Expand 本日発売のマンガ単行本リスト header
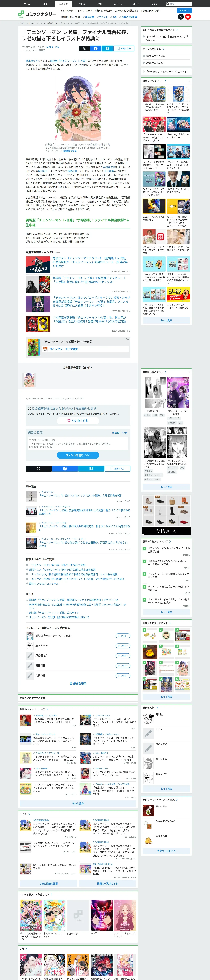Viewport: 210px width, 980px height. [x=160, y=30]
